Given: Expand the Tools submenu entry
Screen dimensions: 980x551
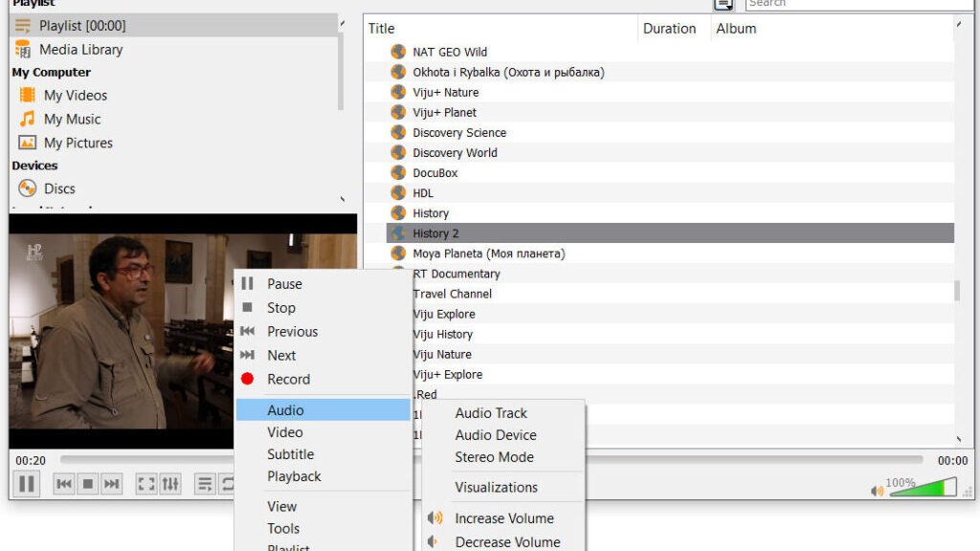Looking at the screenshot, I should pyautogui.click(x=323, y=528).
